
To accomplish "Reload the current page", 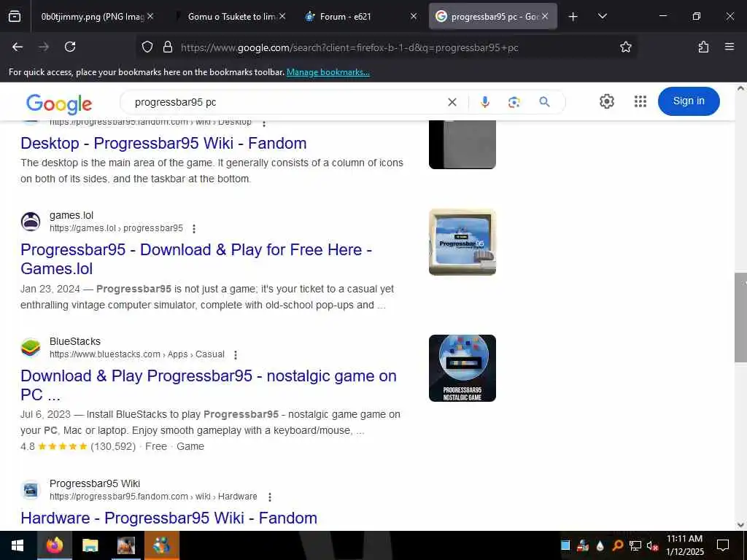I will tap(70, 47).
